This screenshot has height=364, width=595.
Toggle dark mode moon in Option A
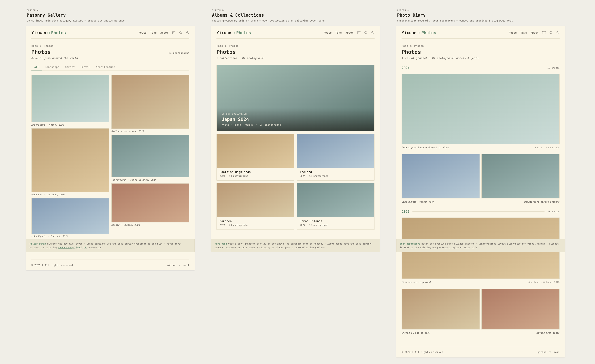(188, 33)
